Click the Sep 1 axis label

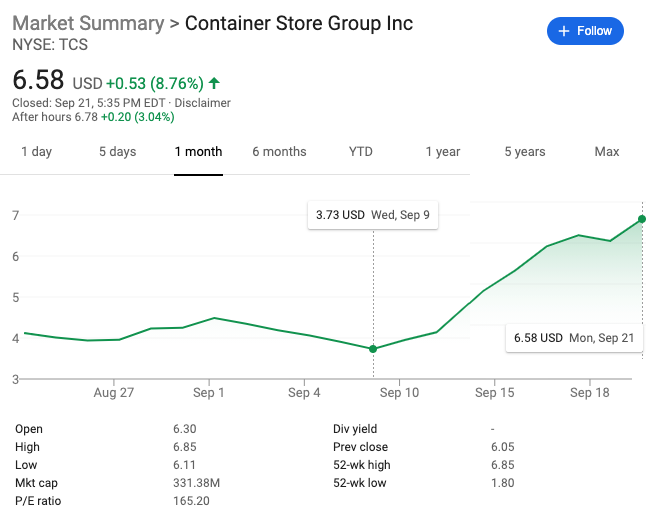point(209,392)
